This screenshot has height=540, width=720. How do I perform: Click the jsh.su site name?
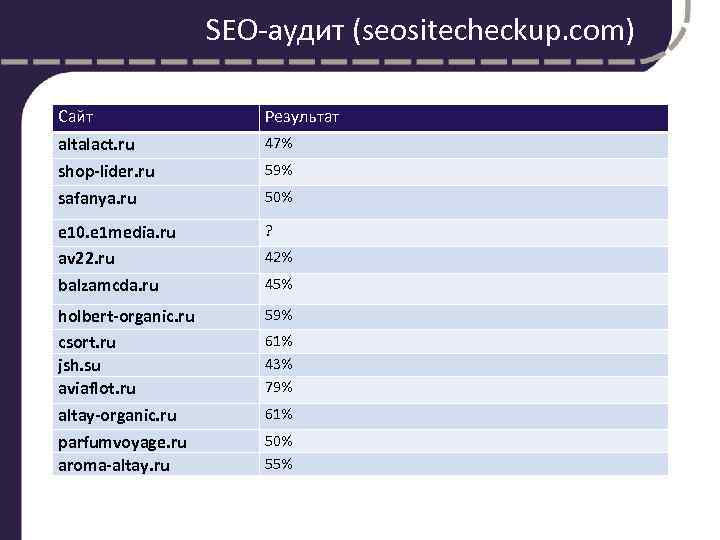(x=81, y=364)
